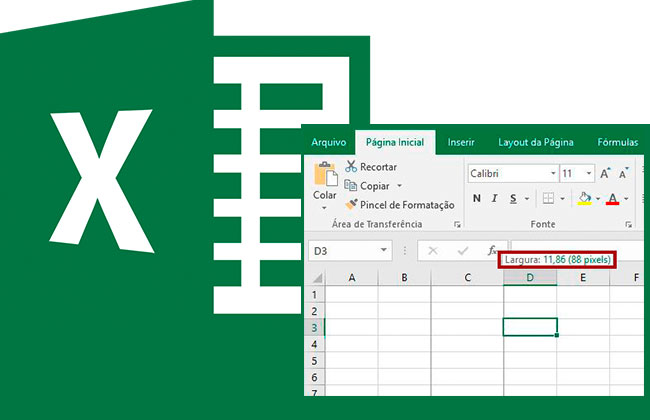This screenshot has width=650, height=420.
Task: Select row 2 header
Action: pyautogui.click(x=315, y=311)
